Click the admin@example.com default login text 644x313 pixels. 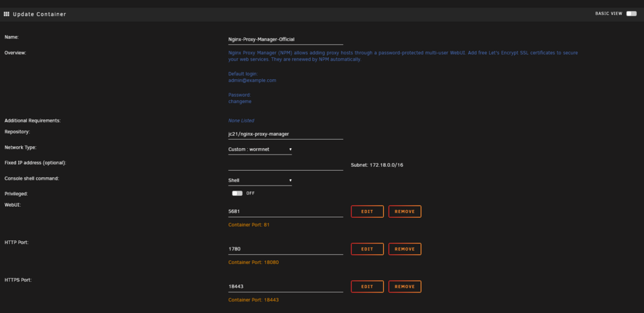[x=252, y=81]
